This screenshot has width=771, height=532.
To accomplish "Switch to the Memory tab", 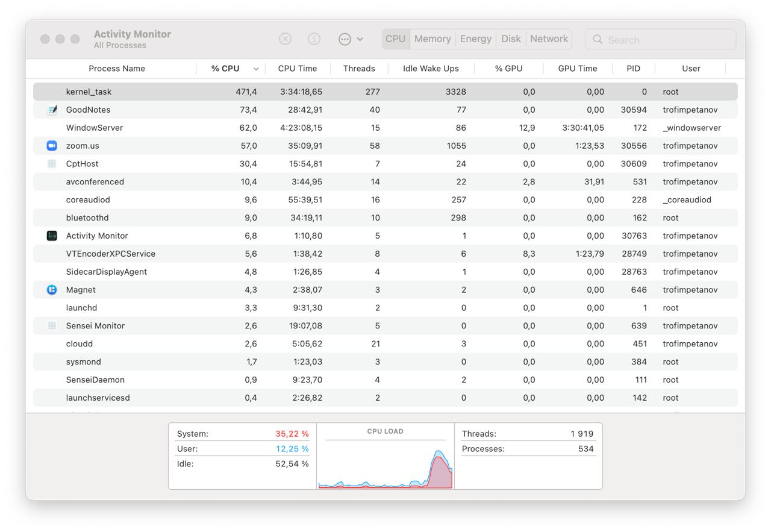I will [432, 39].
